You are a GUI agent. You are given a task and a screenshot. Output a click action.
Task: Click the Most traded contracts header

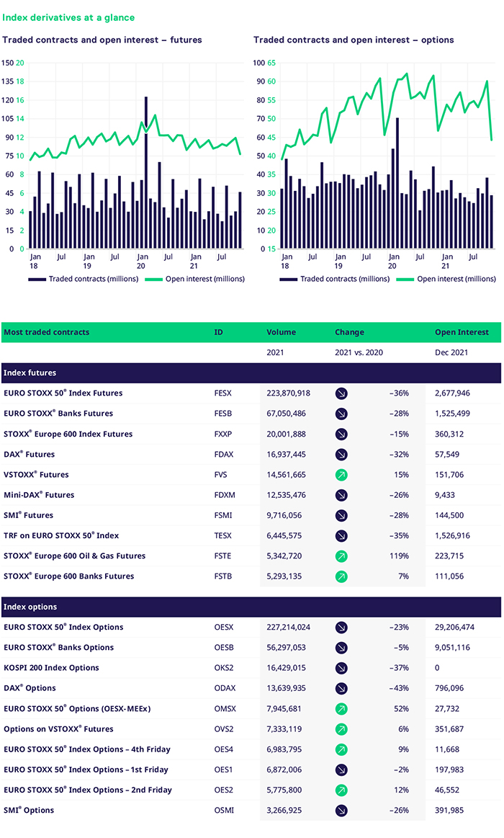47,333
